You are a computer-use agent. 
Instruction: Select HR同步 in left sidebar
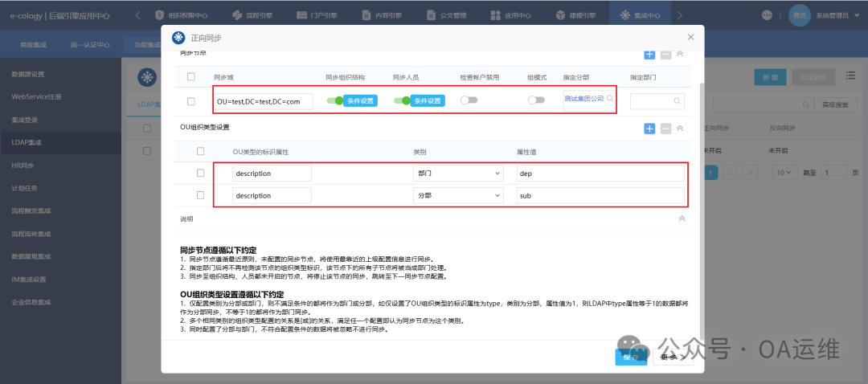click(24, 165)
